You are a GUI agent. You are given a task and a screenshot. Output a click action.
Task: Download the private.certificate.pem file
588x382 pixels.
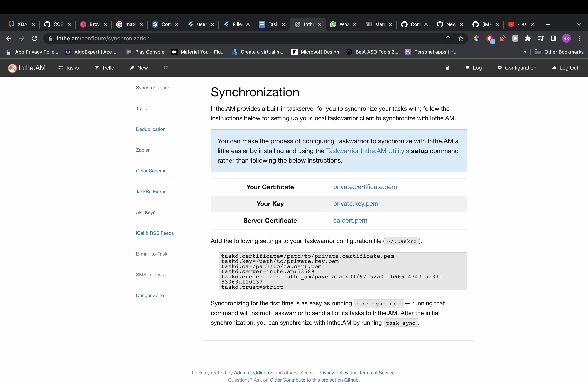click(365, 187)
